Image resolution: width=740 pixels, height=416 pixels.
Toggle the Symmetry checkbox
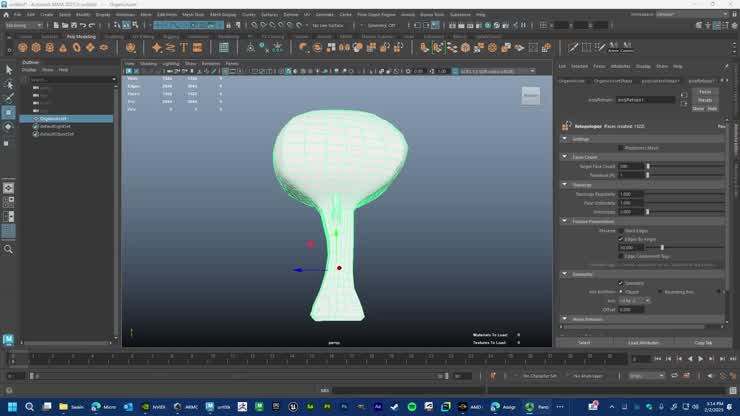pos(622,283)
